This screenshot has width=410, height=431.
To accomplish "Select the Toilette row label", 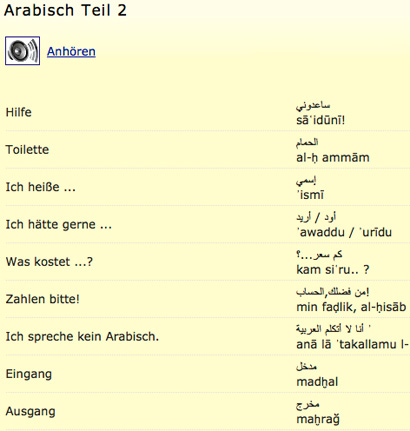I will pos(27,149).
